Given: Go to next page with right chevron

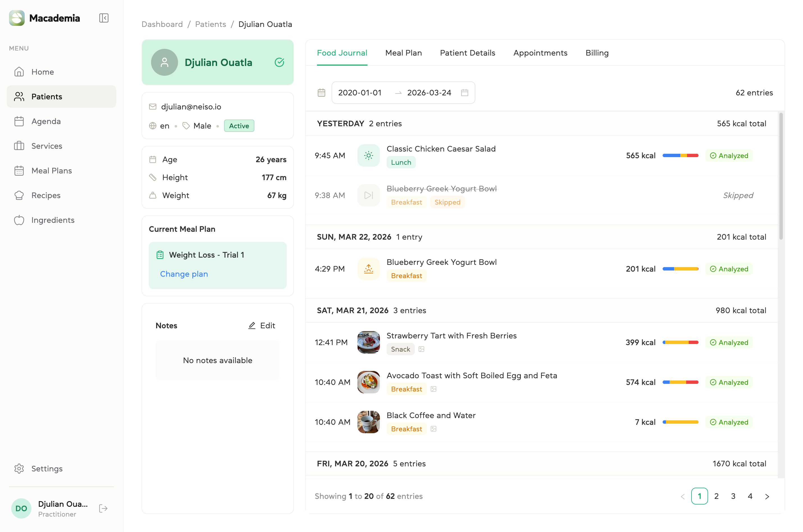Looking at the screenshot, I should pos(767,496).
